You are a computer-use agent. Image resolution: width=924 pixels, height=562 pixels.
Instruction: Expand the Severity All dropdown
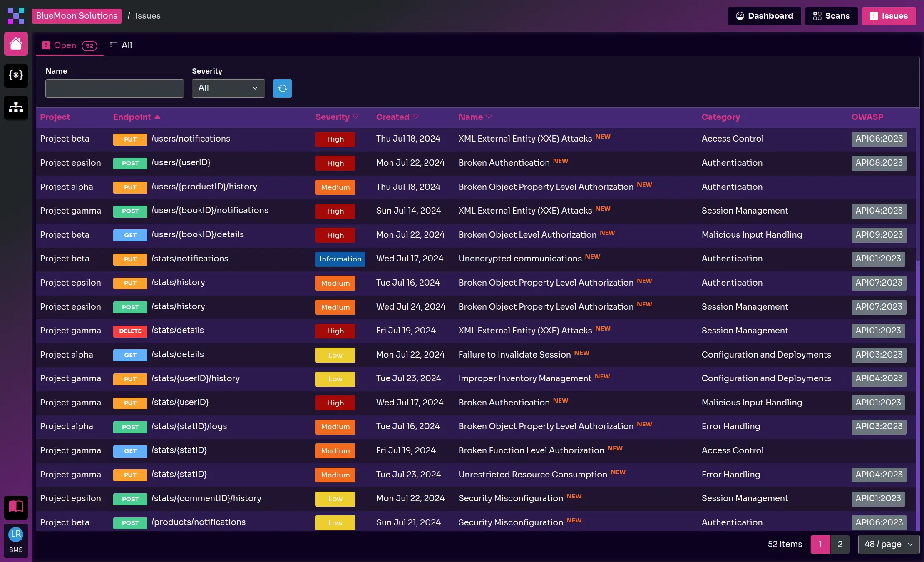tap(228, 88)
